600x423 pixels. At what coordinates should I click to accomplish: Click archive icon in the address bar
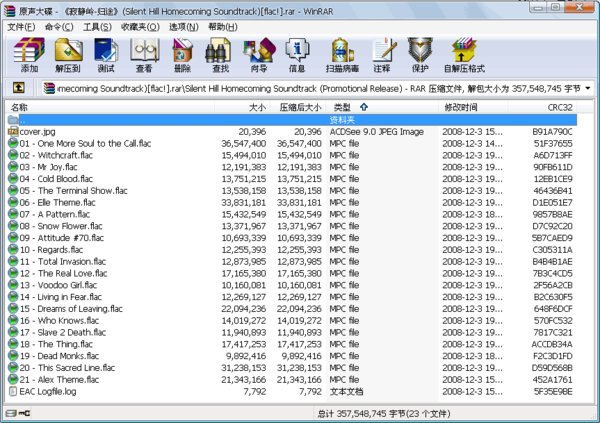coord(49,88)
